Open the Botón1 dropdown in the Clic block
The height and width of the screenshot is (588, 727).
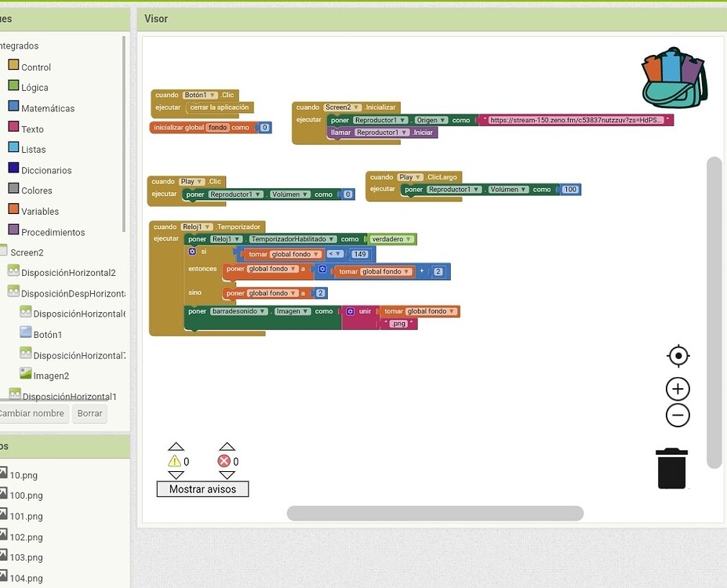click(200, 95)
